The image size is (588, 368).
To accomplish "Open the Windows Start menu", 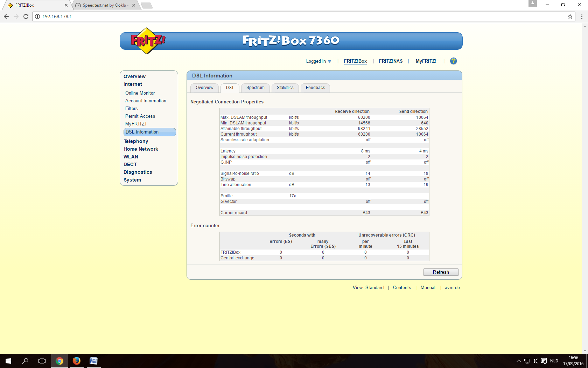I will 8,361.
